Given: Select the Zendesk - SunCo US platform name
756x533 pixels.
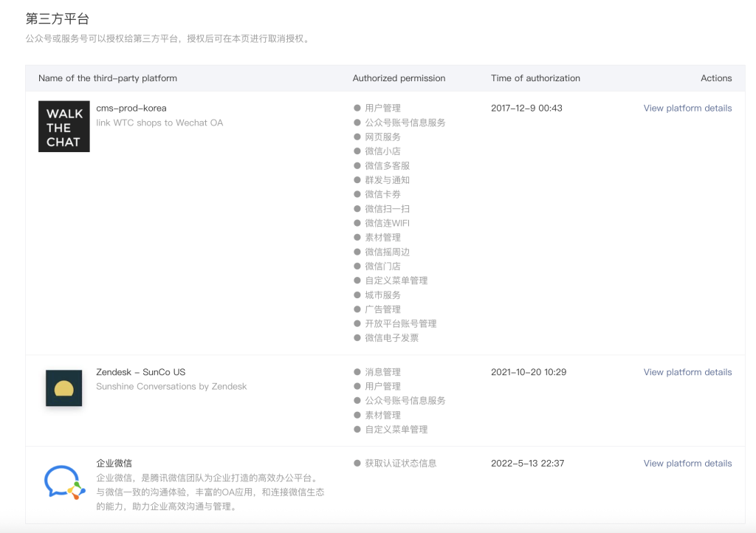Looking at the screenshot, I should tap(140, 372).
